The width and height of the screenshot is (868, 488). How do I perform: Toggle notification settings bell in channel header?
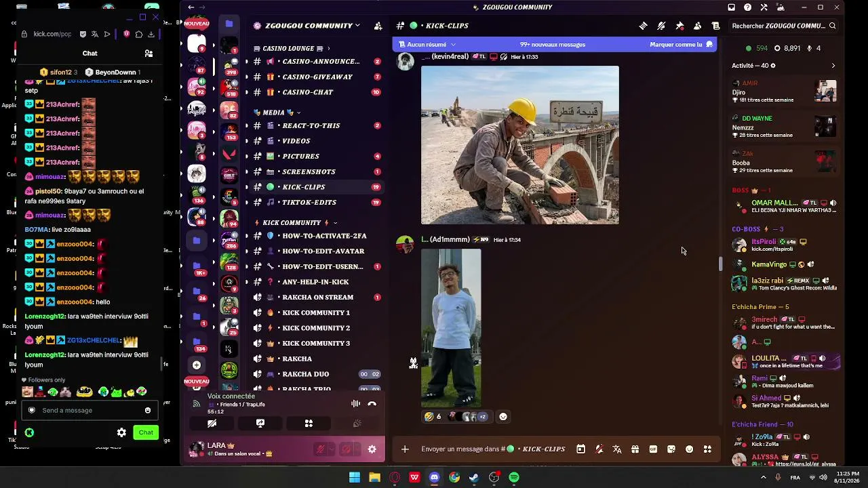[661, 26]
